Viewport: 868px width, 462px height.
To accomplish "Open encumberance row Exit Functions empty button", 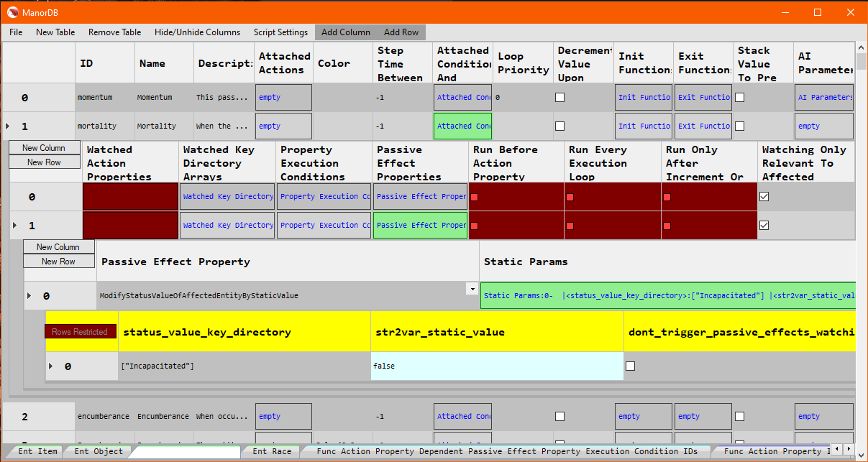I will (703, 416).
